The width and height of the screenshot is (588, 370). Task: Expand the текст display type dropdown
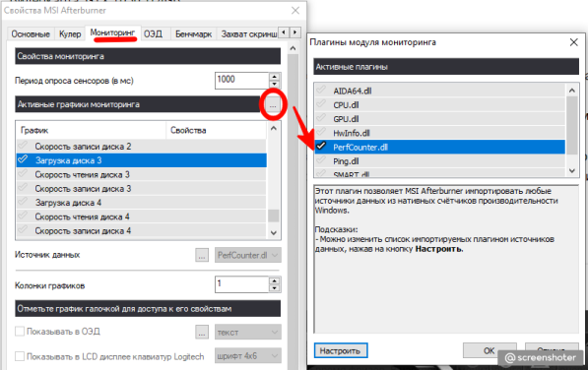(248, 333)
